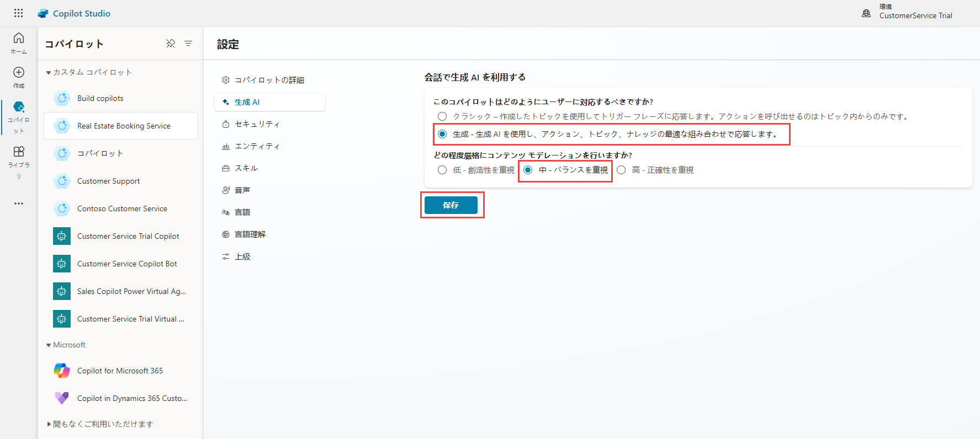Open the コパイロット list entry
980x439 pixels.
121,153
